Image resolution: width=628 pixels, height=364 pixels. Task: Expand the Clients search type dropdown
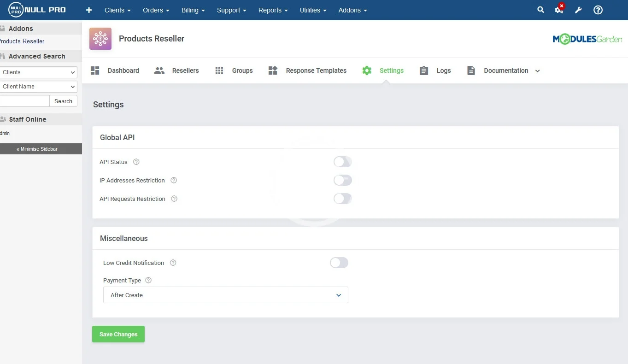click(38, 72)
